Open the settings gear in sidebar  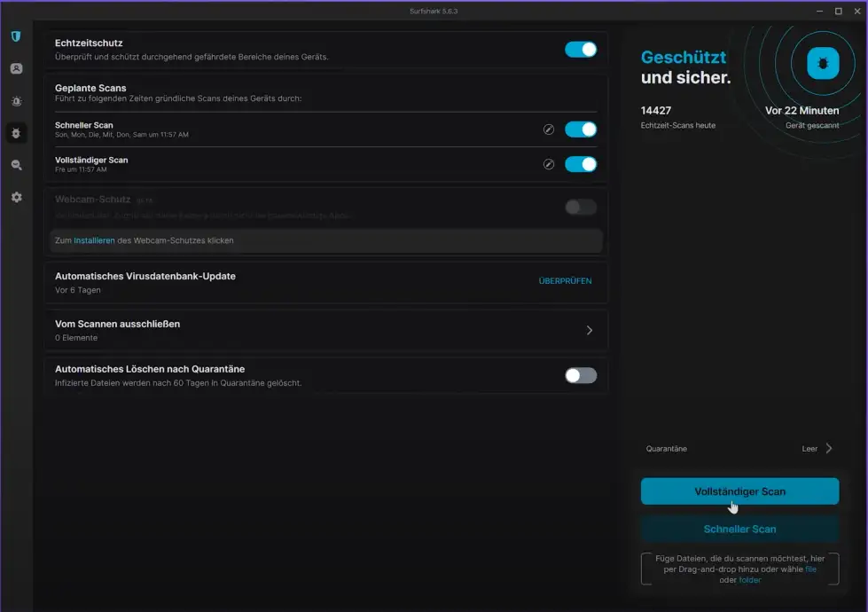16,197
